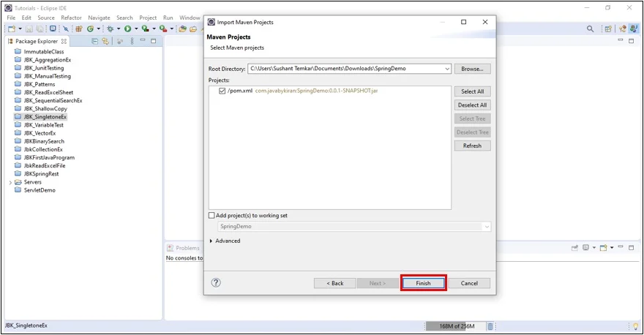Click the tip lightbulb status icon
Screen dimensions: 644x335
tap(636, 326)
